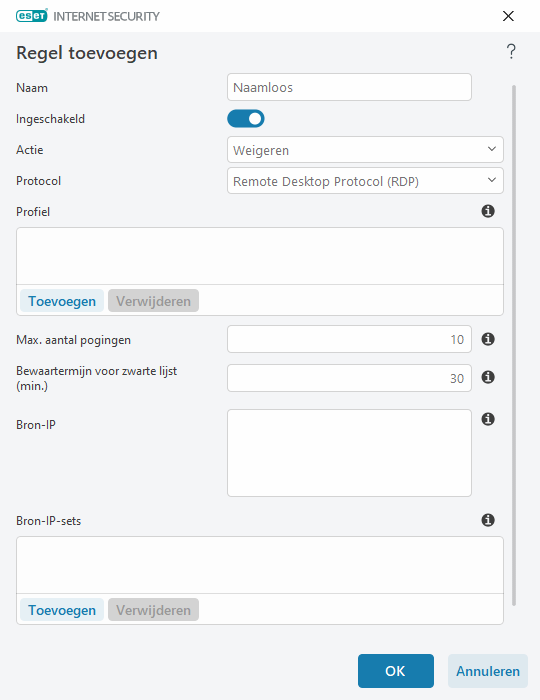Click the vertical scrollbar of the dialog
This screenshot has height=700, width=540.
(x=514, y=345)
